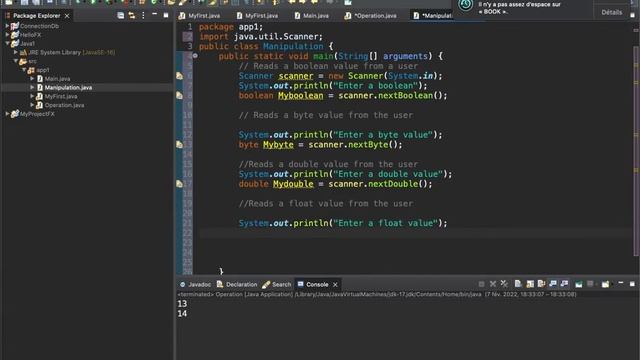Image resolution: width=640 pixels, height=360 pixels.
Task: Click warning marker on byte Mybyte line
Action: tap(179, 144)
